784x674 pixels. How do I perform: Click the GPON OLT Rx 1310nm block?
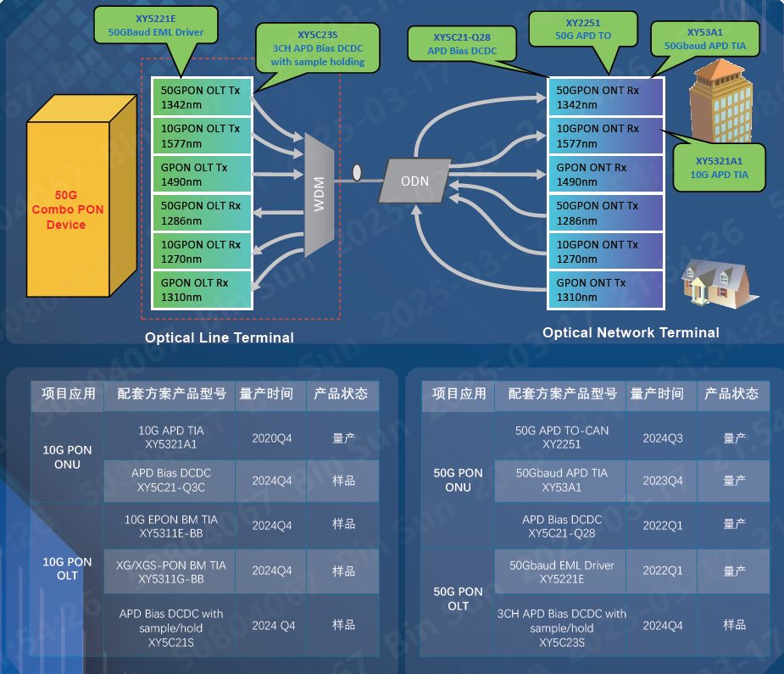[x=202, y=290]
